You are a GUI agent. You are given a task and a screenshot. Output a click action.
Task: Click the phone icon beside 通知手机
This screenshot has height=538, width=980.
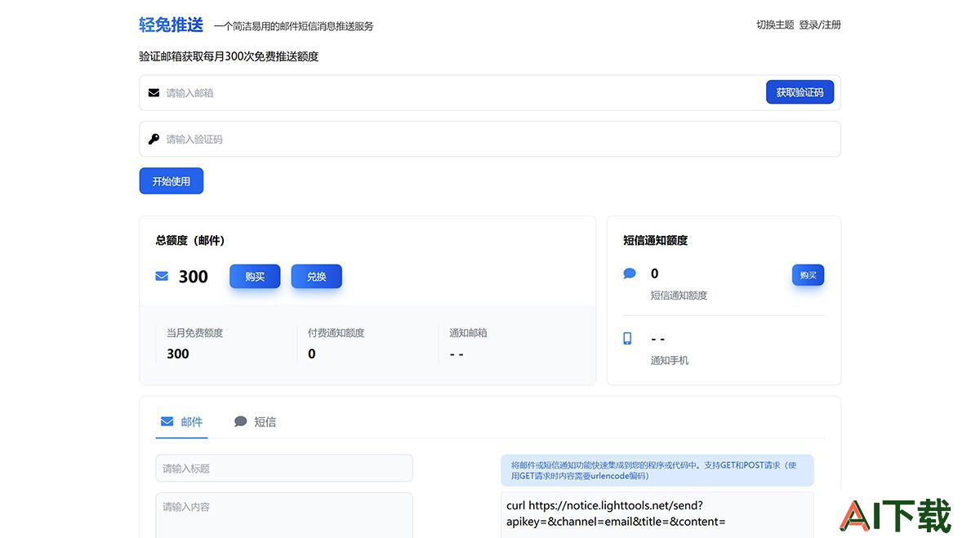pos(628,338)
